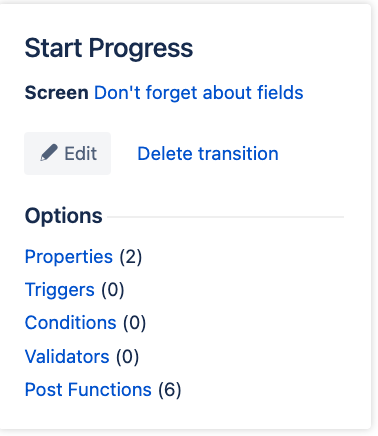
Task: Open the "Don't forget about fields" screen link
Action: coord(199,92)
